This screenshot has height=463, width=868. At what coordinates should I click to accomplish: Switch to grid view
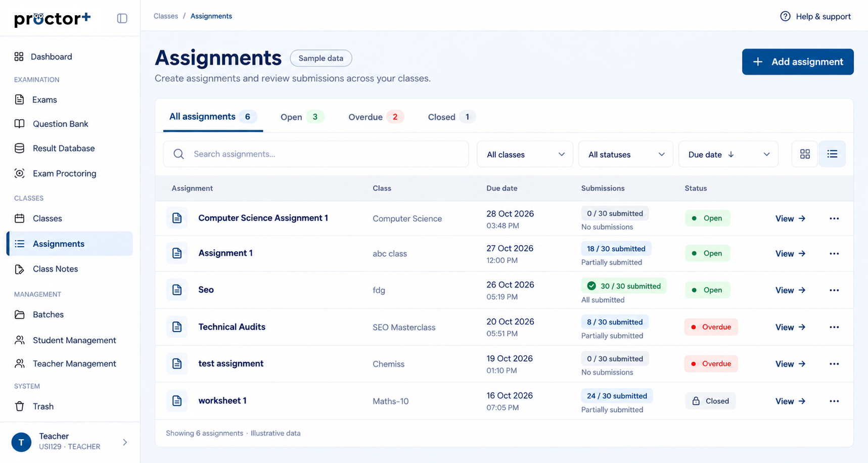click(805, 154)
